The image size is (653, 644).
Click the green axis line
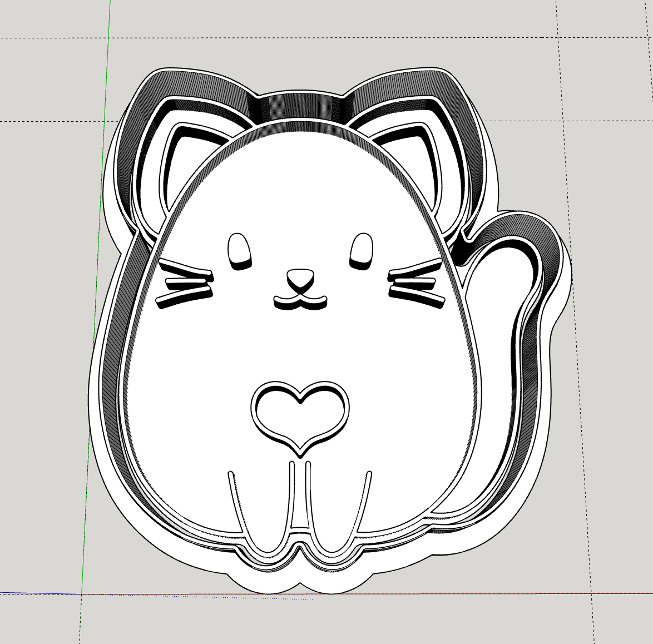[x=97, y=278]
